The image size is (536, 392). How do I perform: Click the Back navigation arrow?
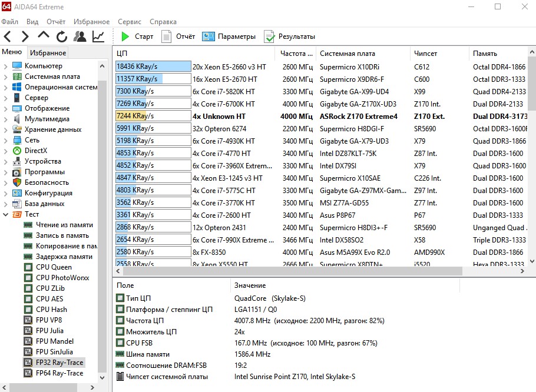click(x=8, y=36)
